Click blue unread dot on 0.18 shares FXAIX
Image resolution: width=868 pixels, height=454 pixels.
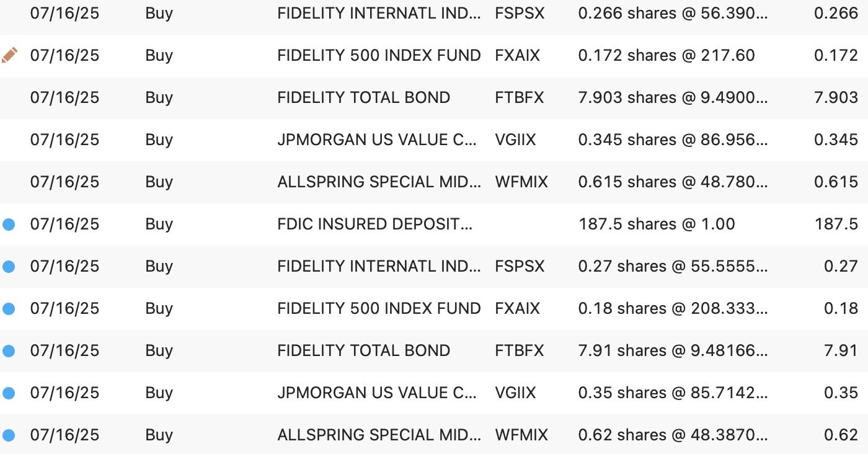coord(9,309)
